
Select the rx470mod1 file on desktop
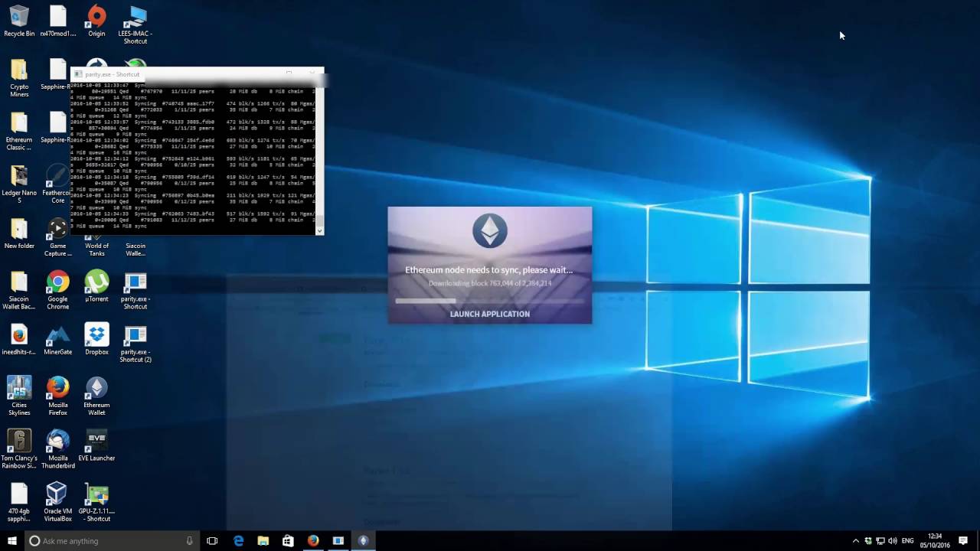[x=58, y=21]
